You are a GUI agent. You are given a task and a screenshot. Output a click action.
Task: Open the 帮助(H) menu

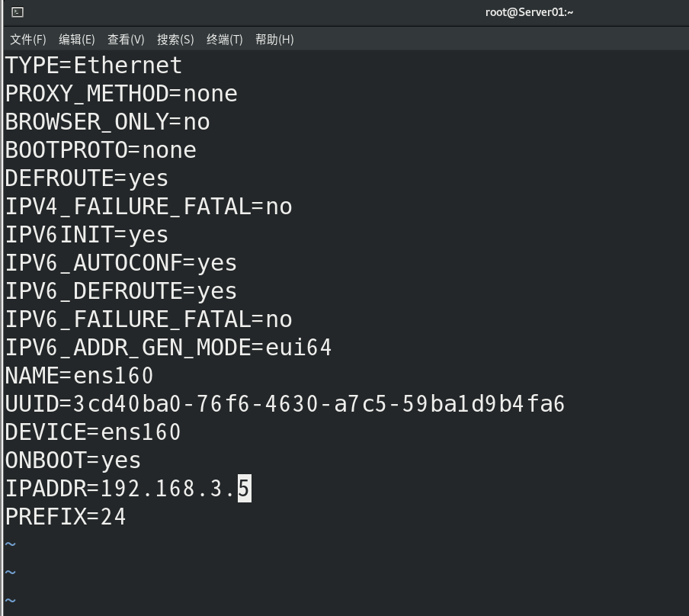click(x=274, y=40)
